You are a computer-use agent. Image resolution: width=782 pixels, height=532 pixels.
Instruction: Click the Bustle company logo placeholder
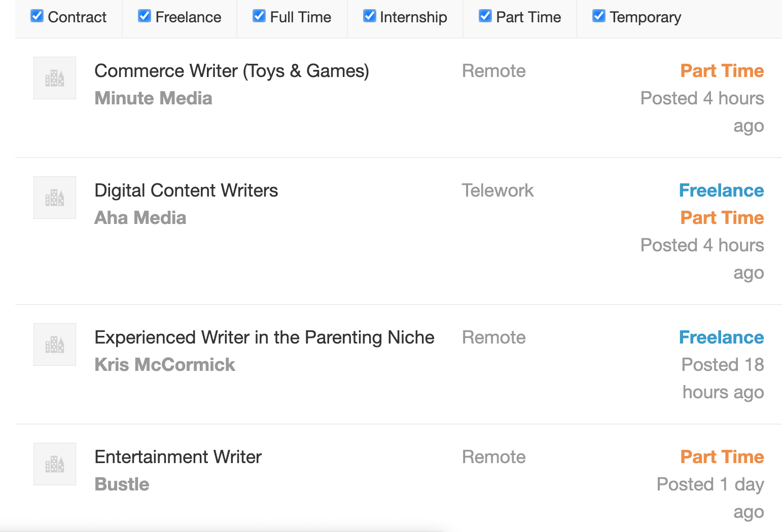(55, 464)
